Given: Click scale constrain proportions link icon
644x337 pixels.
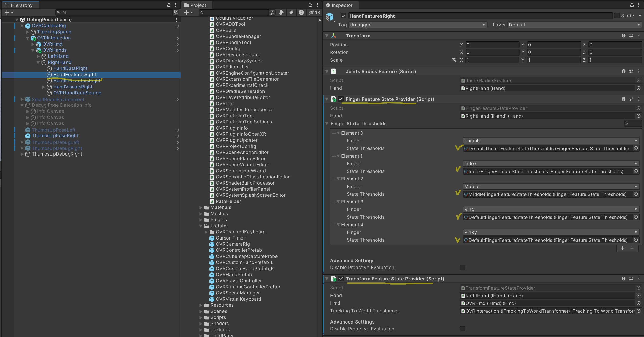Looking at the screenshot, I should (454, 60).
